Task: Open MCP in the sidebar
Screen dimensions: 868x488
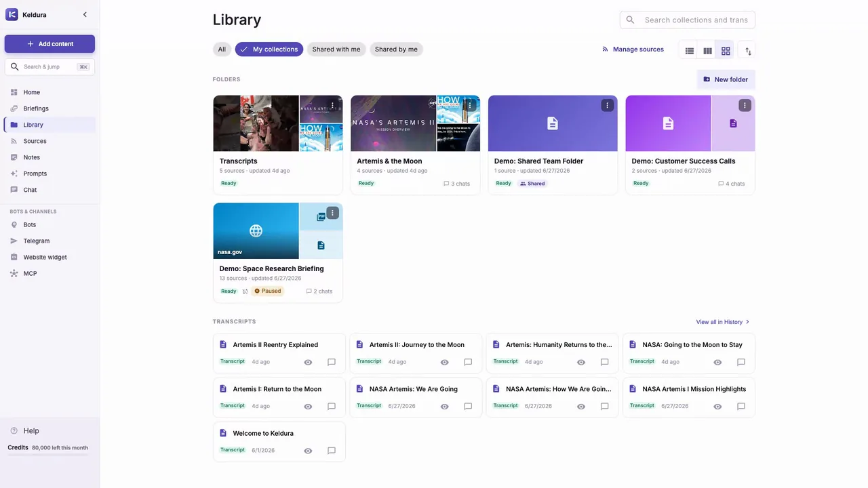Action: [50, 273]
